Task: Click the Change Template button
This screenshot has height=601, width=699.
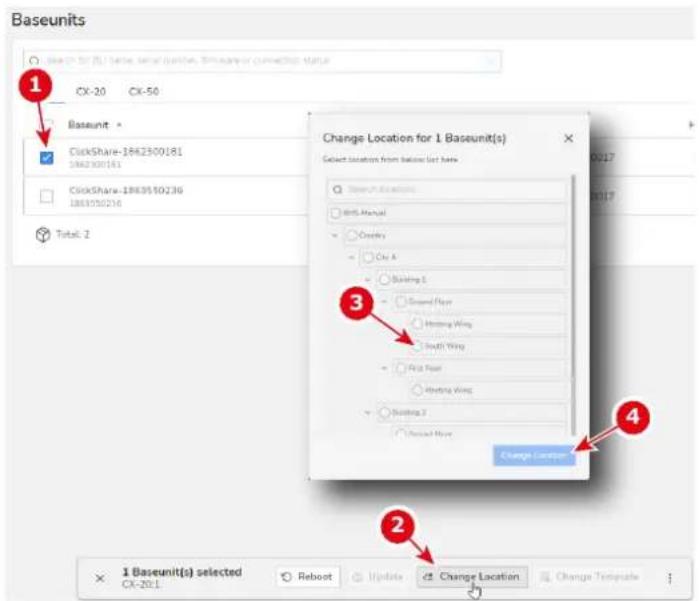Action: pos(589,576)
